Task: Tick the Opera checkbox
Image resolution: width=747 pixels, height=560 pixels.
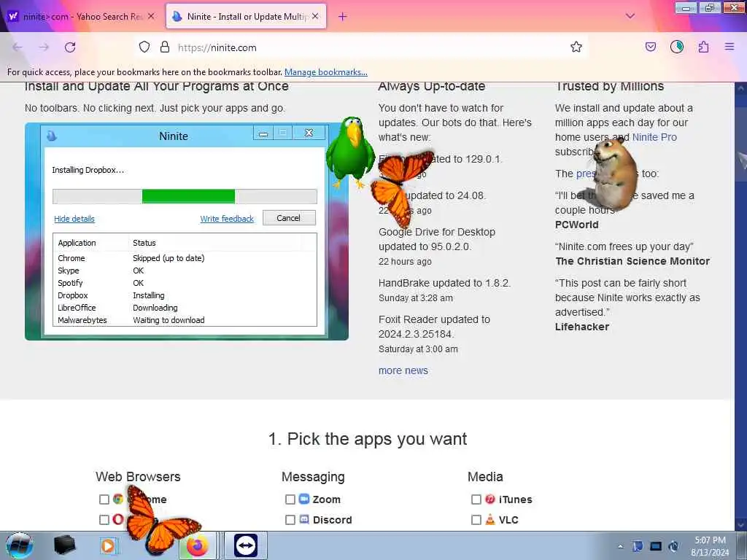Action: pos(104,519)
